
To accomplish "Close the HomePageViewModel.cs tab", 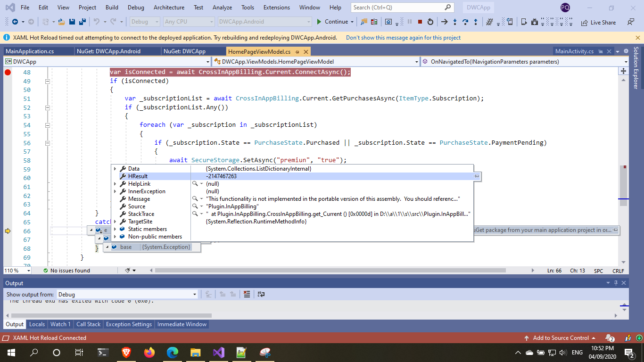I will click(x=305, y=51).
